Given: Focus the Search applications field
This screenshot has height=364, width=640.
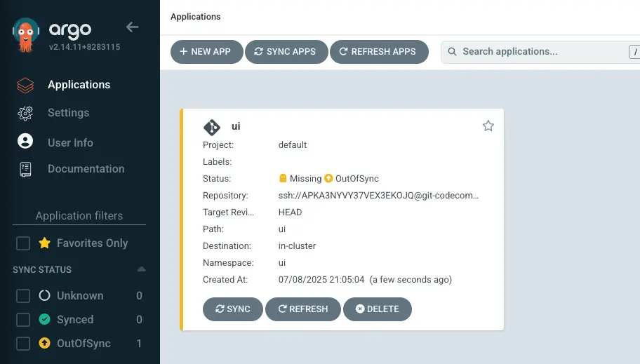Looking at the screenshot, I should click(x=540, y=52).
